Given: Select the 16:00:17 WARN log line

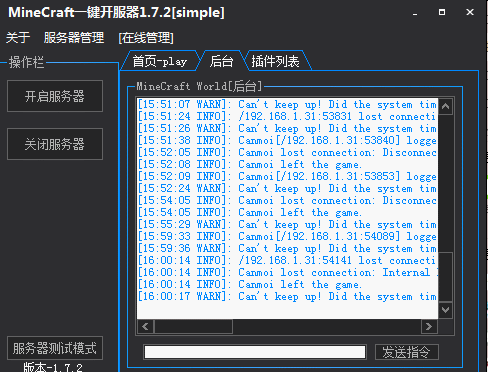Looking at the screenshot, I should point(287,296).
